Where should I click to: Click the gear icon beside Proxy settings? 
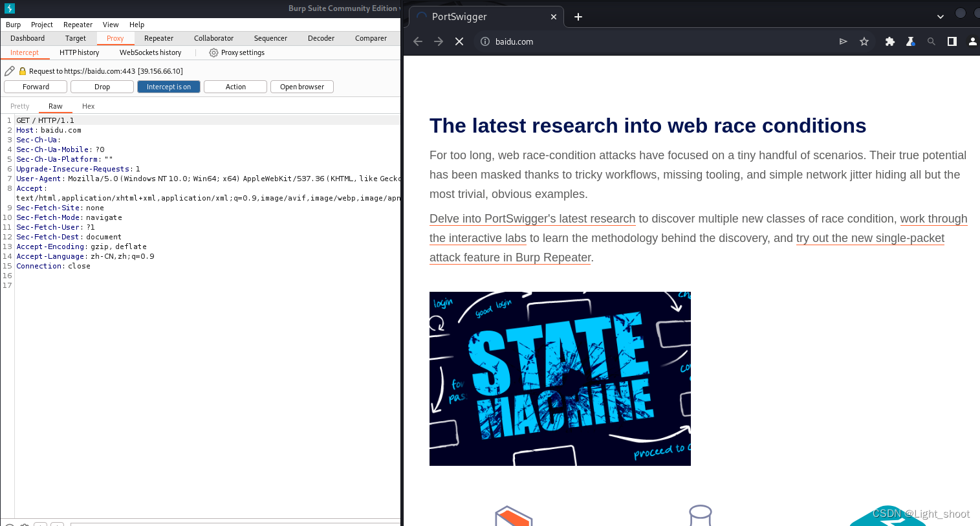[213, 53]
